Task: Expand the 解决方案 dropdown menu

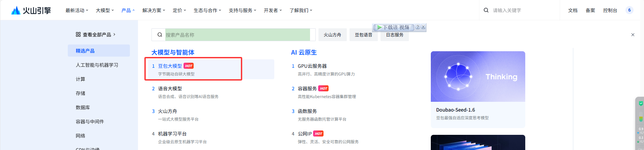Action: tap(153, 10)
